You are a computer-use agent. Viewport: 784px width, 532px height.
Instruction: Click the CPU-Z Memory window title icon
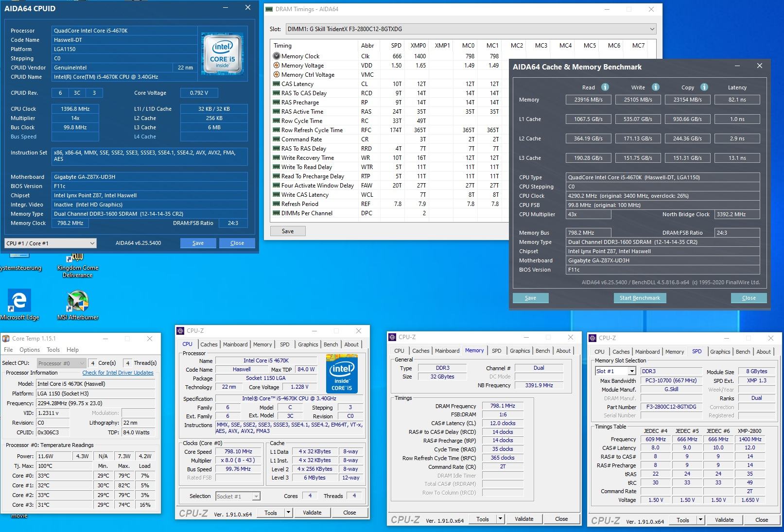pyautogui.click(x=392, y=337)
